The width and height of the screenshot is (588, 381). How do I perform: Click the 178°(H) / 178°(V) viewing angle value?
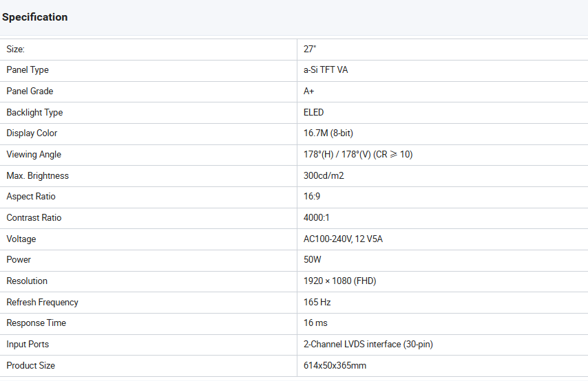(x=357, y=155)
